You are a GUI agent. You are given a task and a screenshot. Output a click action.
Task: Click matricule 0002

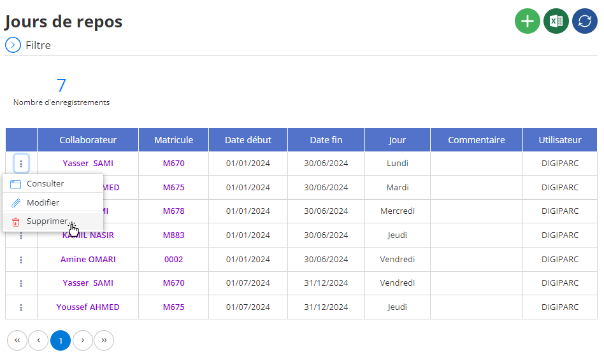[x=174, y=260]
